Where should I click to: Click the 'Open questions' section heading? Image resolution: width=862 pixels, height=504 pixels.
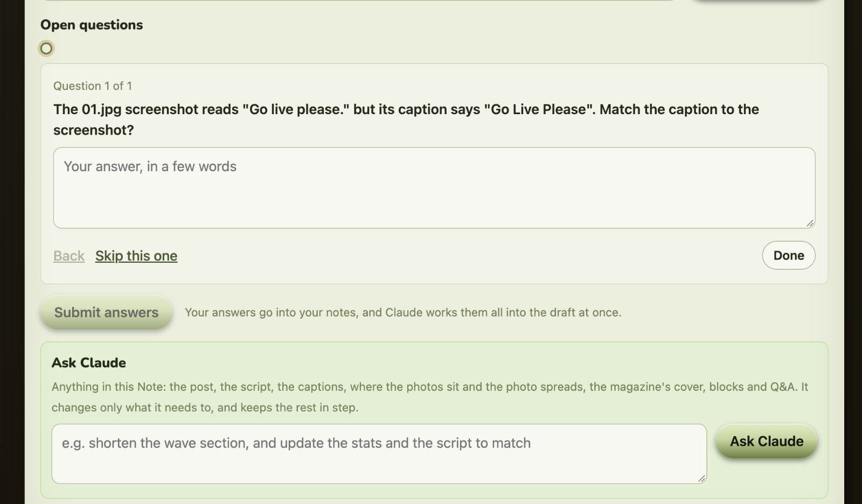pyautogui.click(x=92, y=25)
